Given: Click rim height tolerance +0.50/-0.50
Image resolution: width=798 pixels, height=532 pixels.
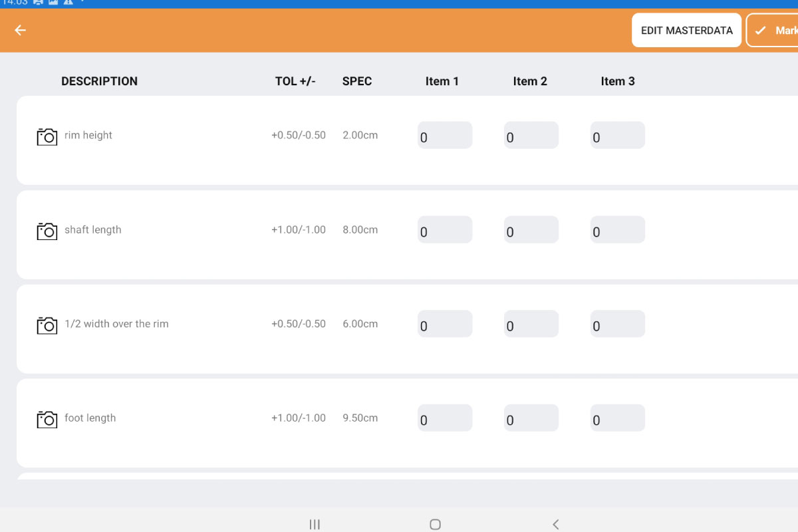Looking at the screenshot, I should [299, 135].
